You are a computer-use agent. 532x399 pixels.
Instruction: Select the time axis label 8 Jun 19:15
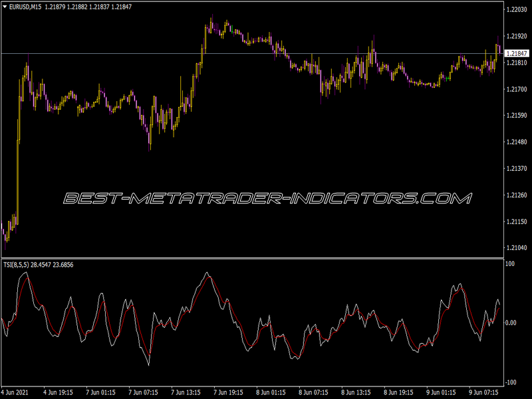(x=398, y=392)
